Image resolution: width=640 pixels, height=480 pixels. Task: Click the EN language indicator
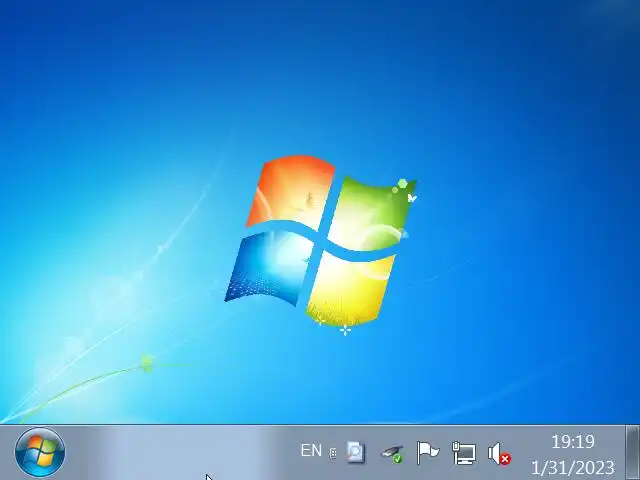pyautogui.click(x=311, y=451)
